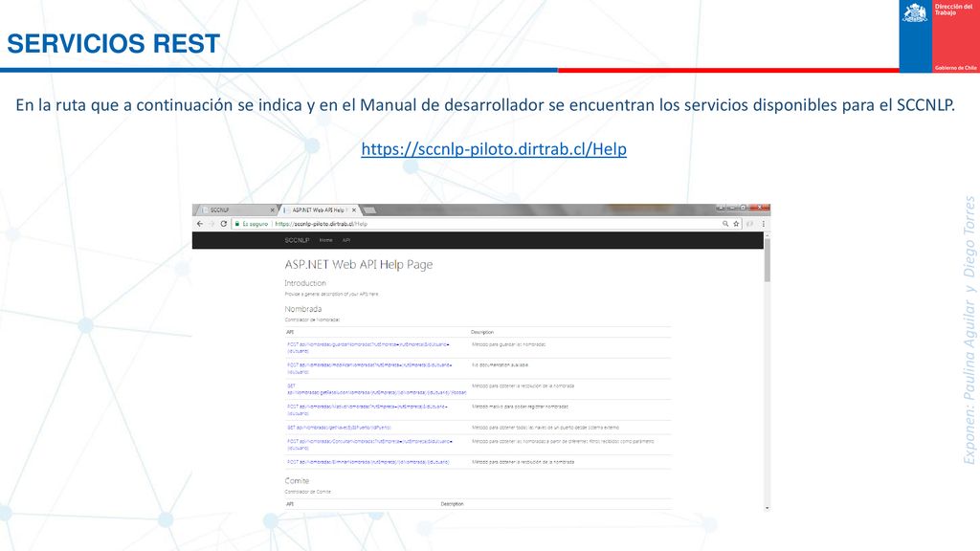Open a new tab with the new-tab button
Screen dimensions: 980x551
(369, 210)
